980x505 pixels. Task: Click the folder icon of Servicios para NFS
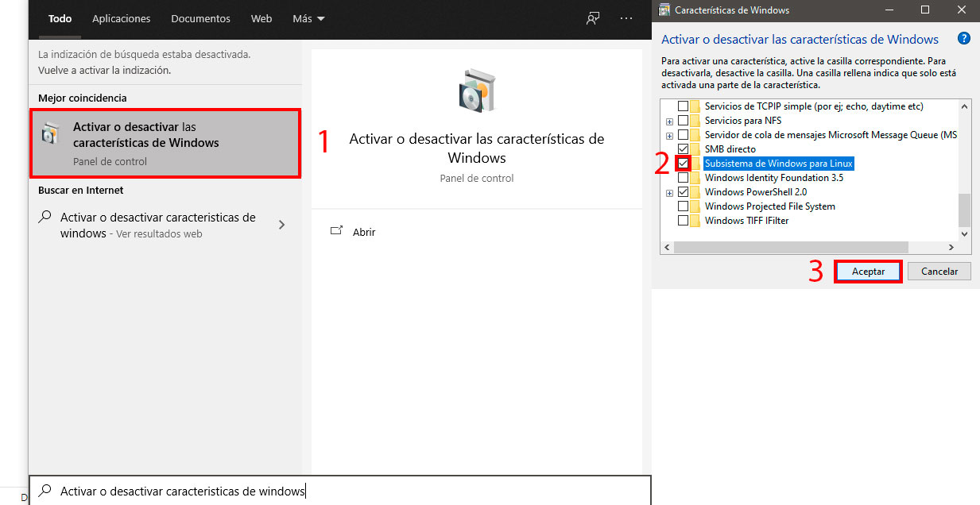695,121
